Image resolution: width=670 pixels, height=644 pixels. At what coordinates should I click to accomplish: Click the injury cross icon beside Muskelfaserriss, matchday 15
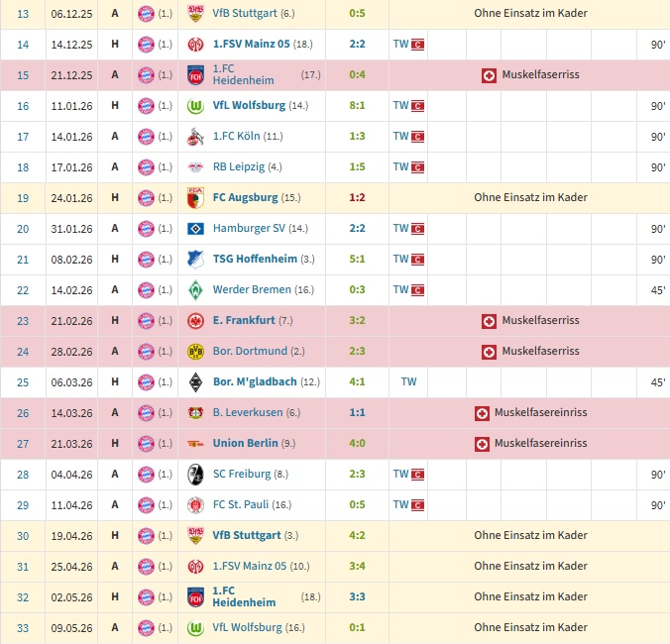pos(489,76)
